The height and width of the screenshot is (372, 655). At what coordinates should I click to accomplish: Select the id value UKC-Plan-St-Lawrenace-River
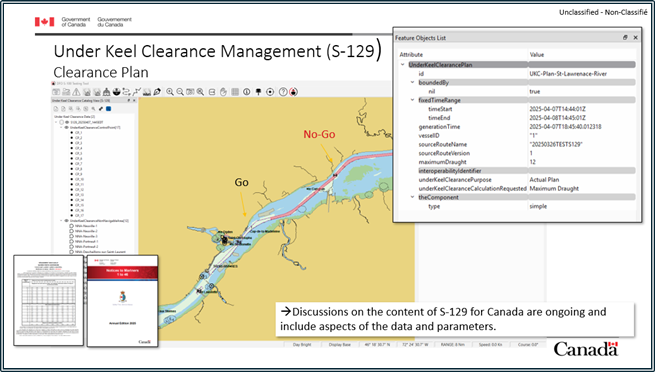click(568, 73)
